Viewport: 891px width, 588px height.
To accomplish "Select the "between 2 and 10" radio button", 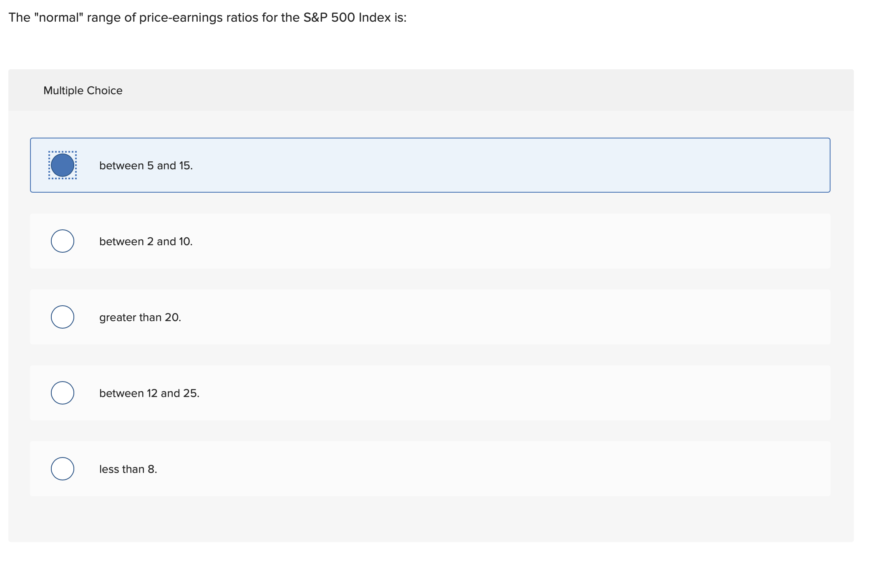I will point(63,241).
